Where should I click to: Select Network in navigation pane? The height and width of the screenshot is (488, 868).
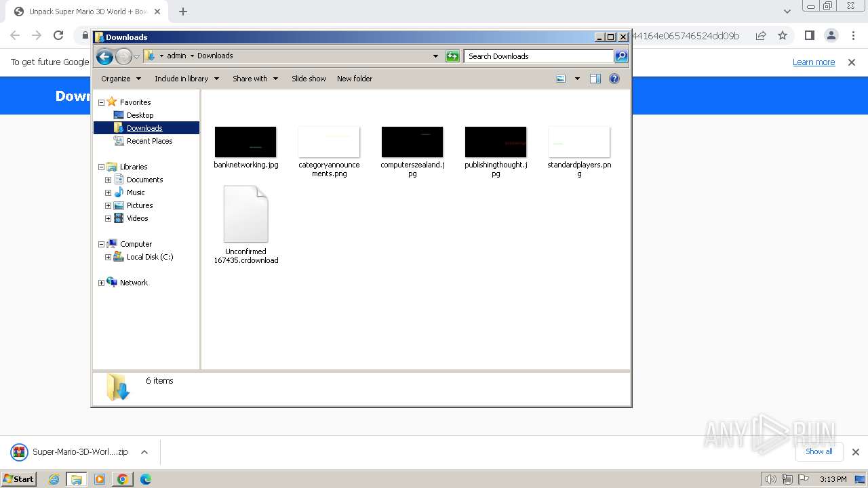(x=133, y=283)
